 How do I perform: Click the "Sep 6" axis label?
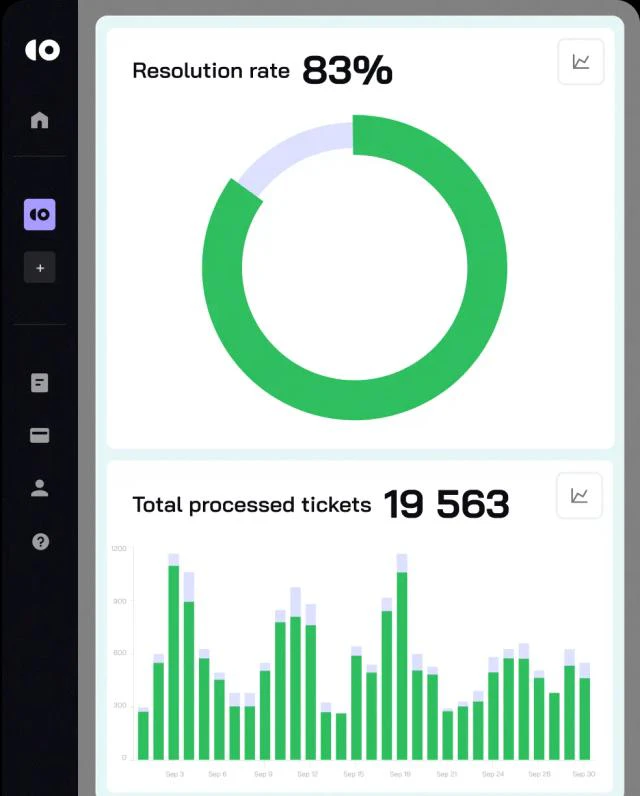pyautogui.click(x=217, y=774)
